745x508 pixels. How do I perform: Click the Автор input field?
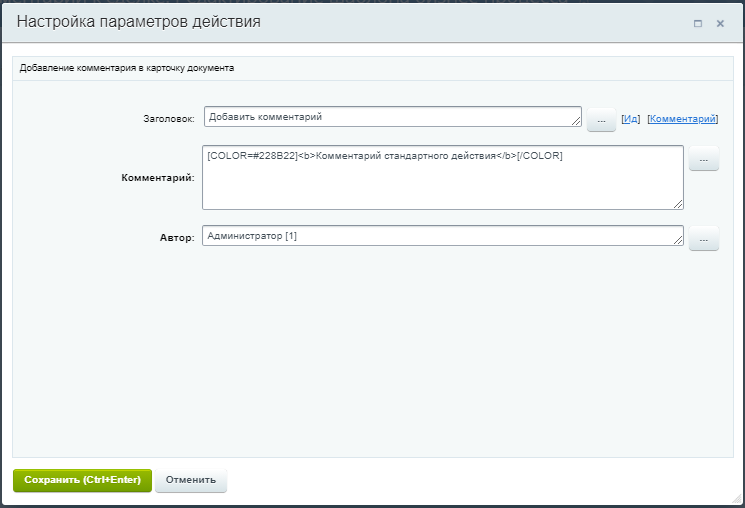pos(442,236)
